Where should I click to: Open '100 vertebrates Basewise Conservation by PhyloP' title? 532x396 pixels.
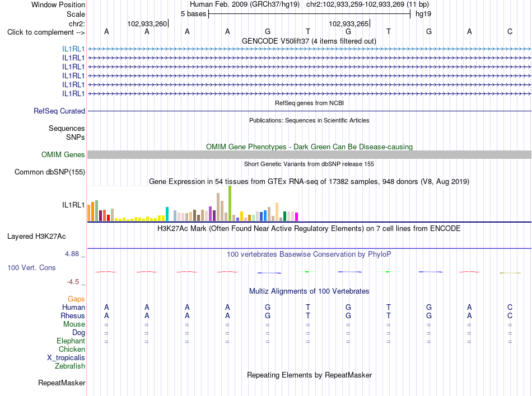coord(309,254)
